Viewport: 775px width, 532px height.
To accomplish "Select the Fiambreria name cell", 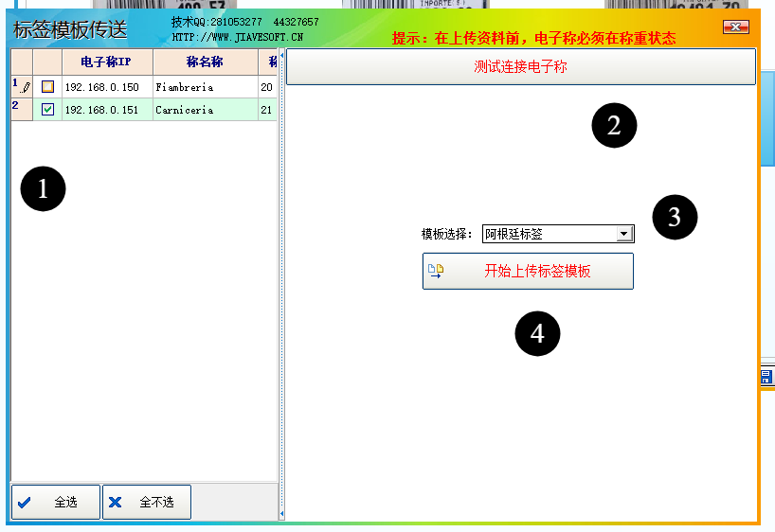I will coord(206,87).
